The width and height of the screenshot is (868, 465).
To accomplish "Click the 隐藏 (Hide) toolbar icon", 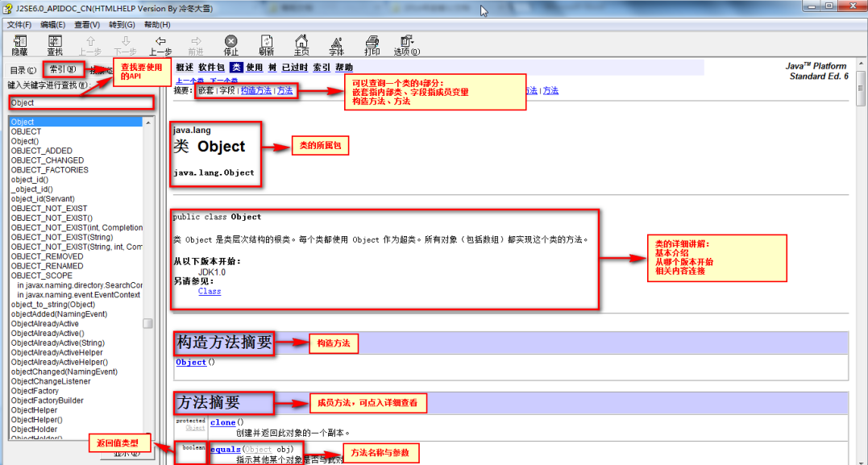I will point(20,42).
